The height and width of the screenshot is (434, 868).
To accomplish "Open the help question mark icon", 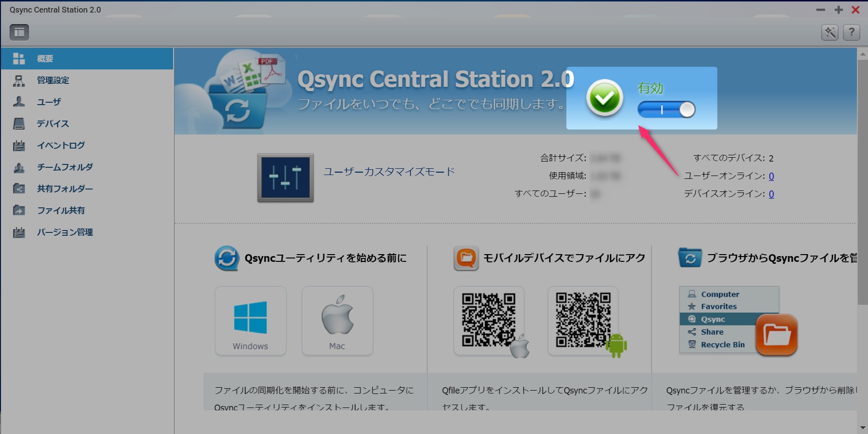I will point(852,32).
